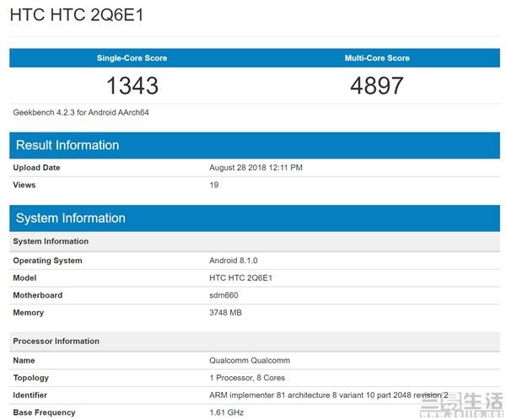Click the upload date August 28 2018 value
This screenshot has width=506, height=420.
pyautogui.click(x=256, y=168)
